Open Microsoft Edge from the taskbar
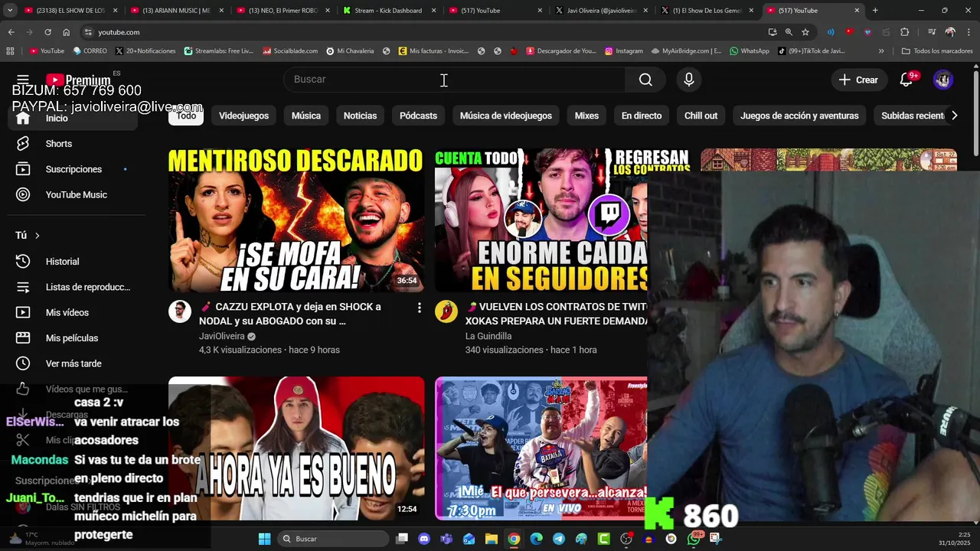The height and width of the screenshot is (551, 980). tap(536, 539)
